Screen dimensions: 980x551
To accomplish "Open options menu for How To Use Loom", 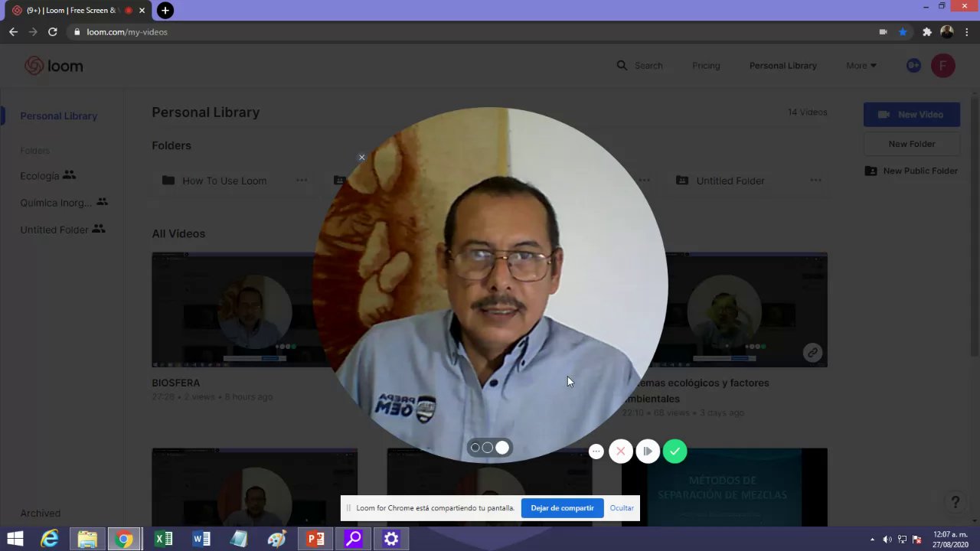I will tap(302, 181).
